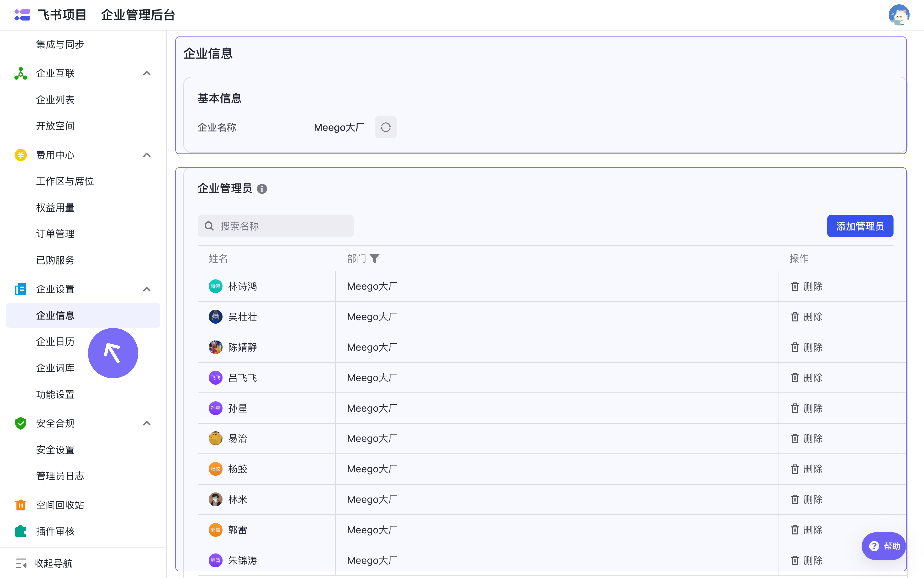Click the 企业管理后台 header title
Image resolution: width=924 pixels, height=578 pixels.
click(x=138, y=15)
